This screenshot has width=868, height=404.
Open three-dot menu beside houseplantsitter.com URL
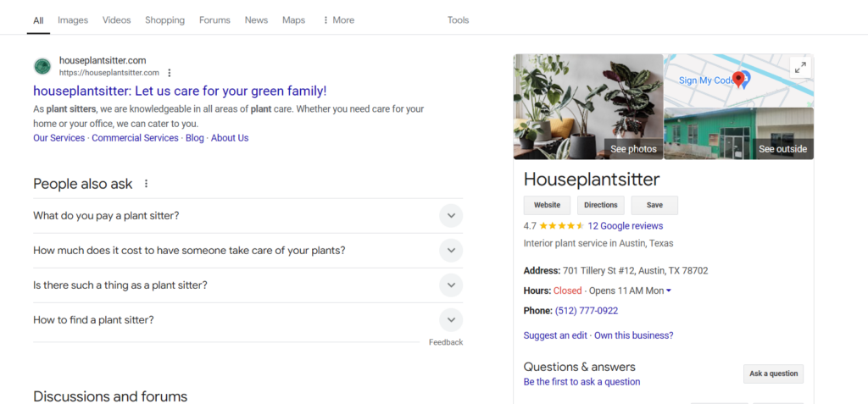pyautogui.click(x=170, y=73)
